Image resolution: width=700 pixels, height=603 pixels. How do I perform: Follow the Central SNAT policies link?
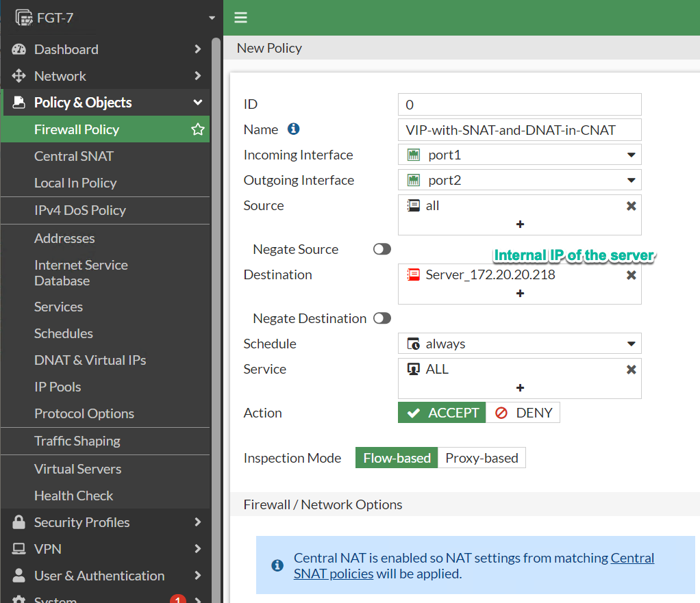[474, 565]
